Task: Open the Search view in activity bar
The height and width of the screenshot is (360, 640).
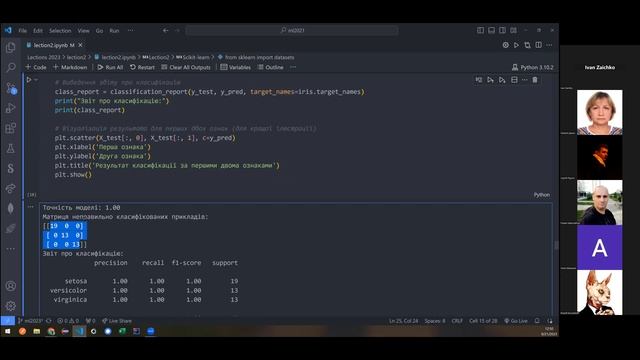Action: (x=11, y=67)
